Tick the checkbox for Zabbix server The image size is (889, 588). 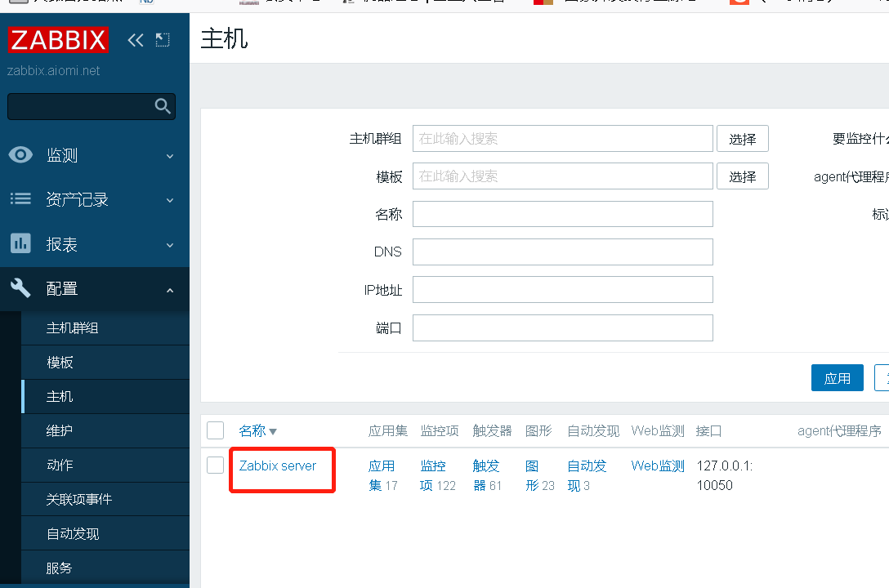[x=216, y=465]
